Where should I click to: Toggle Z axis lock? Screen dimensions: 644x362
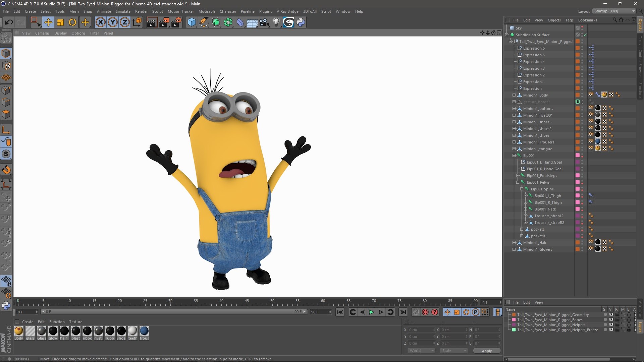tap(125, 22)
